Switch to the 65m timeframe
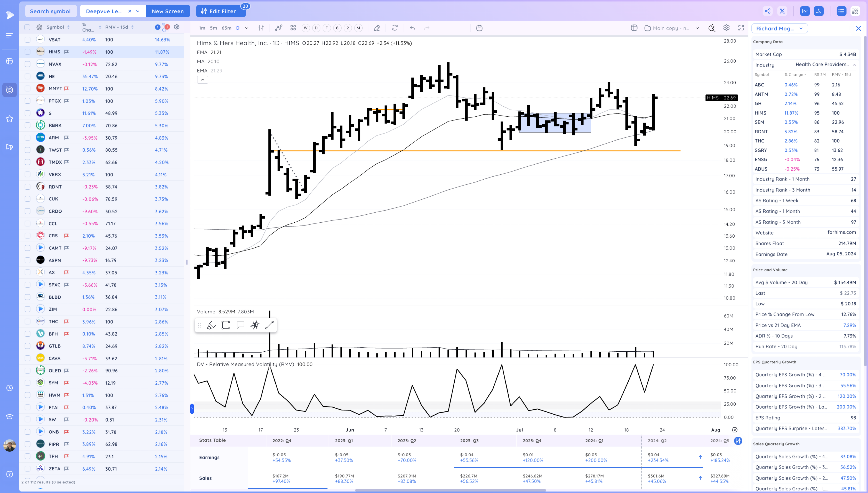Image resolution: width=868 pixels, height=493 pixels. tap(226, 28)
